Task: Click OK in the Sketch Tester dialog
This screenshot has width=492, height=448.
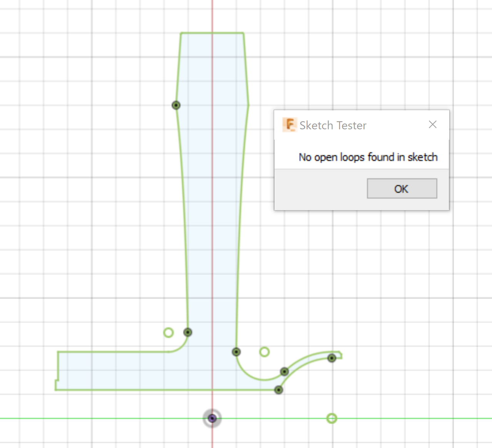Action: [402, 189]
